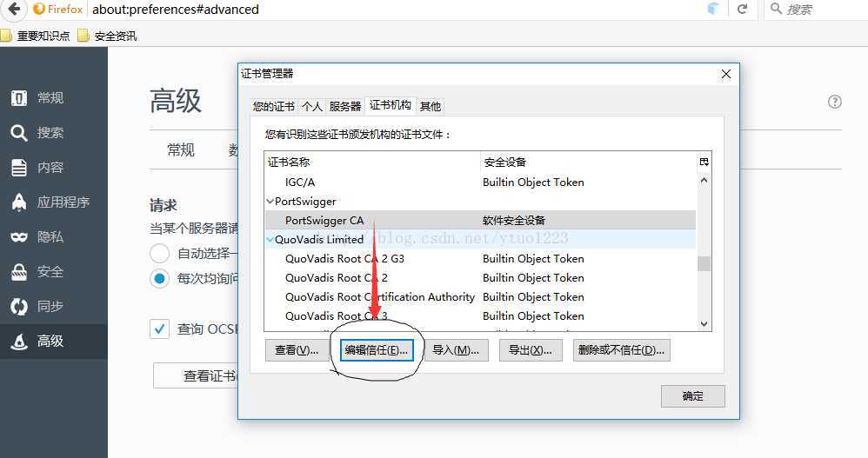Click the 删除或不信任(D)... button
Screen dimensions: 868x458
tap(622, 350)
